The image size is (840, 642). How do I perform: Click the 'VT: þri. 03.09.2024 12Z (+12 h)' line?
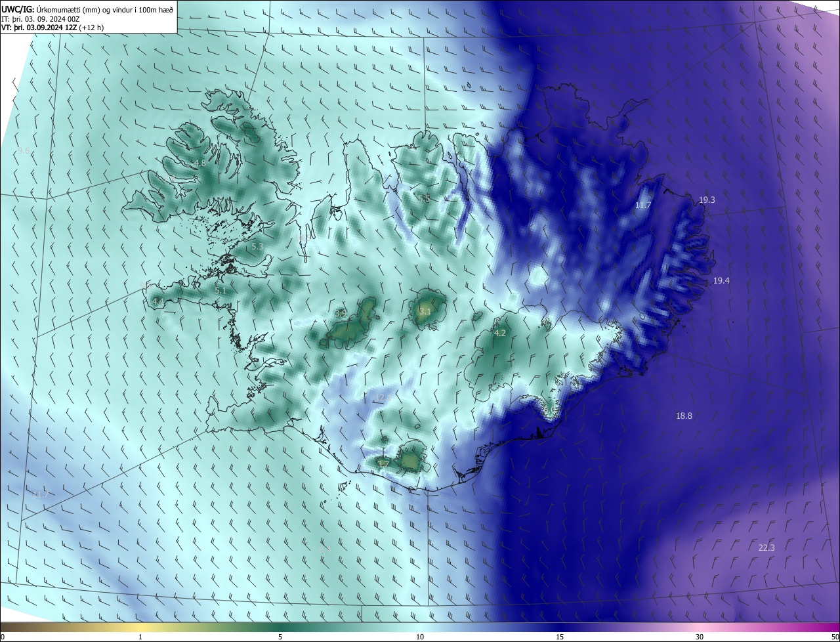[x=52, y=28]
